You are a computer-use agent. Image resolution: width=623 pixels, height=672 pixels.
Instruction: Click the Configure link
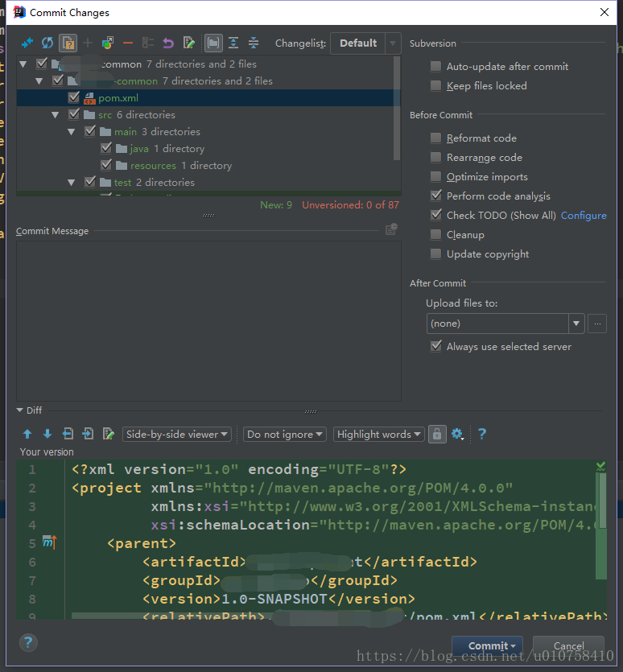[x=584, y=215]
